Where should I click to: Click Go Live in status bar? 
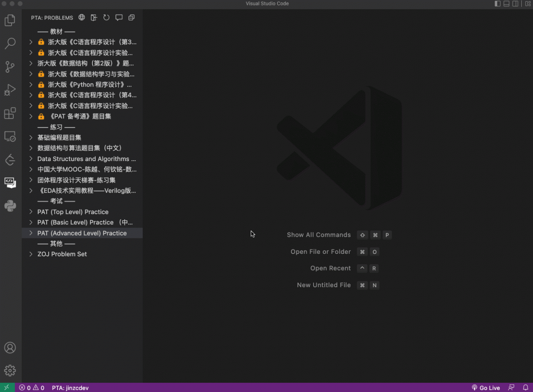[486, 387]
